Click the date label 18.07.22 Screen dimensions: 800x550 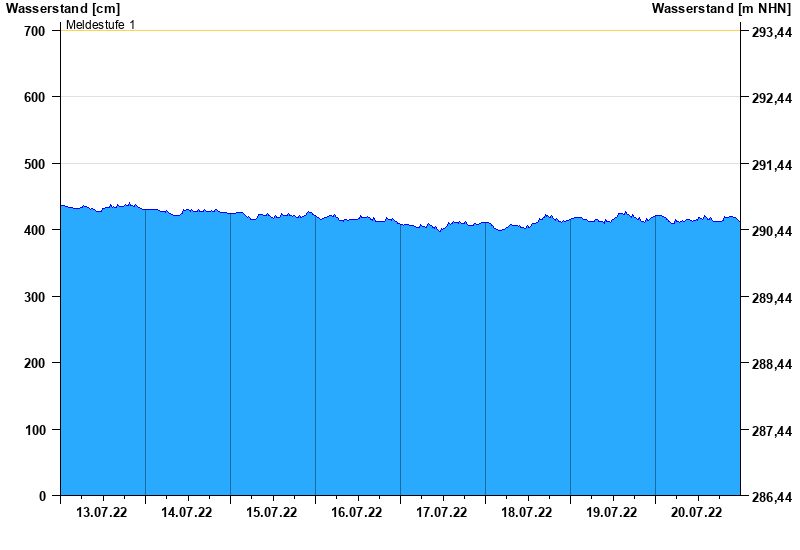coord(527,512)
